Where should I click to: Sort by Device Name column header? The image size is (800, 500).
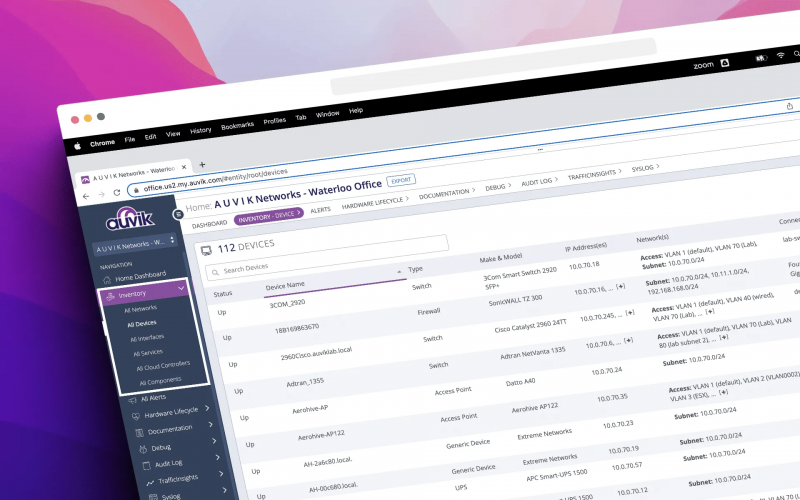pyautogui.click(x=285, y=285)
